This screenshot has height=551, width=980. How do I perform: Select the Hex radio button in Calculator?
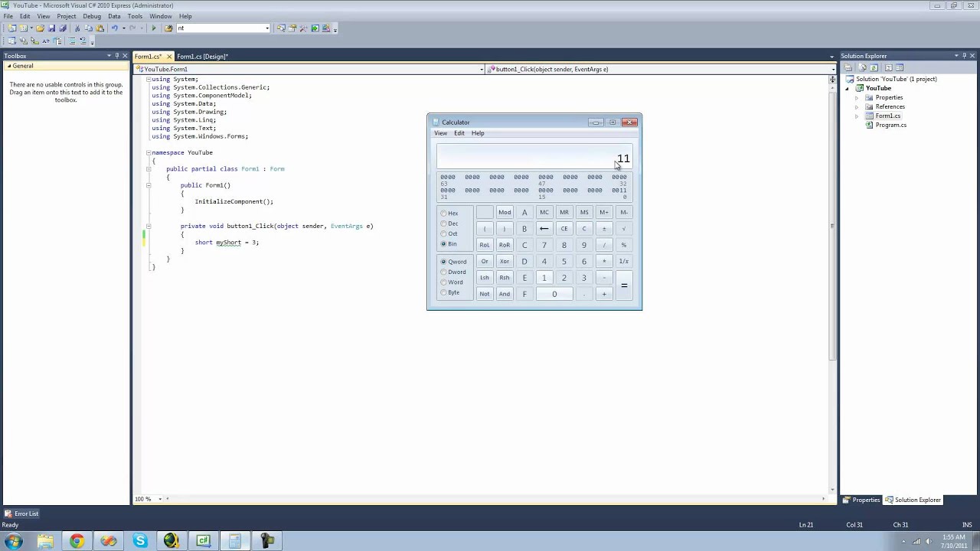tap(449, 214)
